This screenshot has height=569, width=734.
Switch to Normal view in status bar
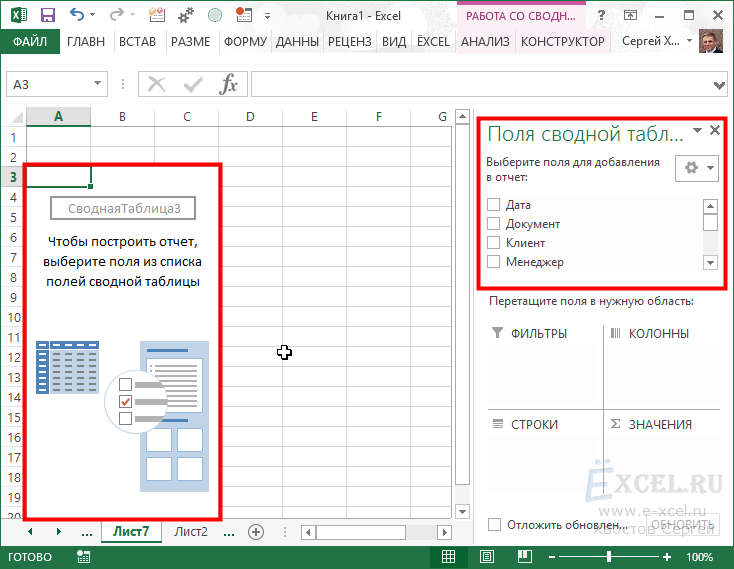448,556
